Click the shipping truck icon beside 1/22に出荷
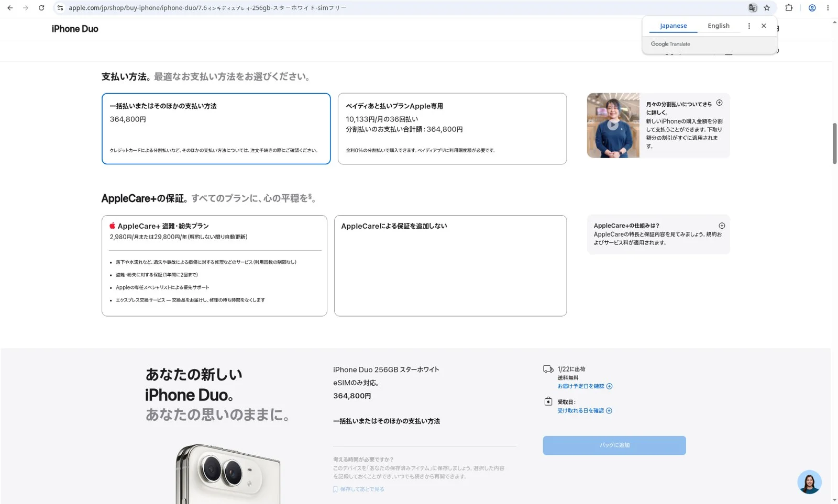Viewport: 838px width, 504px height. (x=548, y=369)
